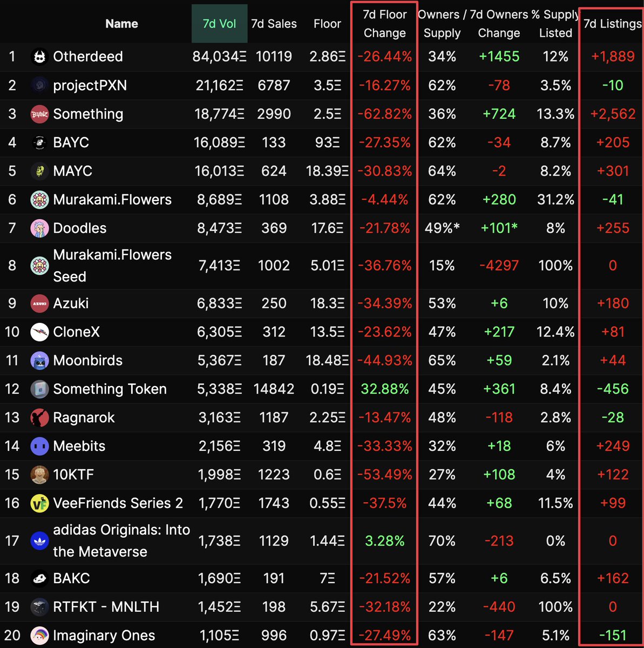Screen dimensions: 644x648
Task: Click the Meebits collection icon
Action: pyautogui.click(x=39, y=447)
